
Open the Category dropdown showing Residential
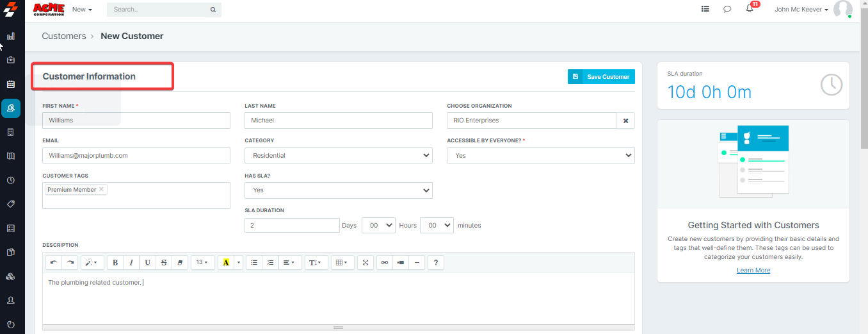point(338,155)
